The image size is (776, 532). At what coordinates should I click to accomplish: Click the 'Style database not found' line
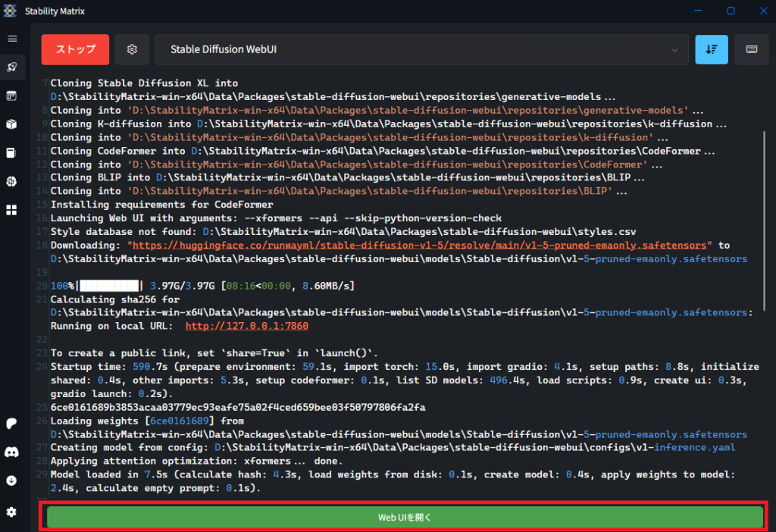[343, 232]
